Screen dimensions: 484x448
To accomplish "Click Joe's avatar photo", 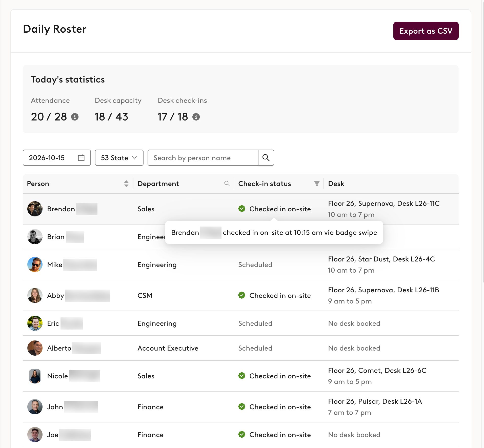I will click(35, 435).
